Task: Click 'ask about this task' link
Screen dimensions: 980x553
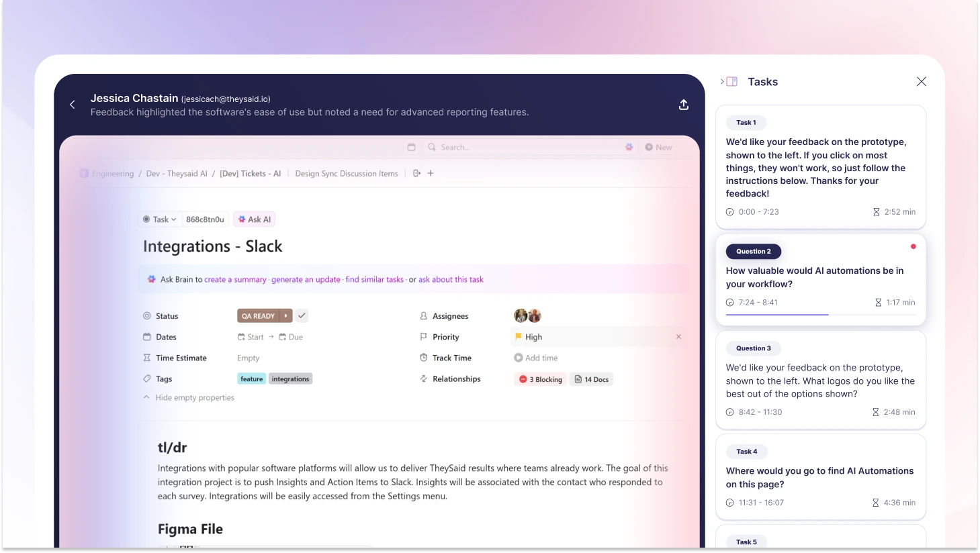Action: point(451,279)
